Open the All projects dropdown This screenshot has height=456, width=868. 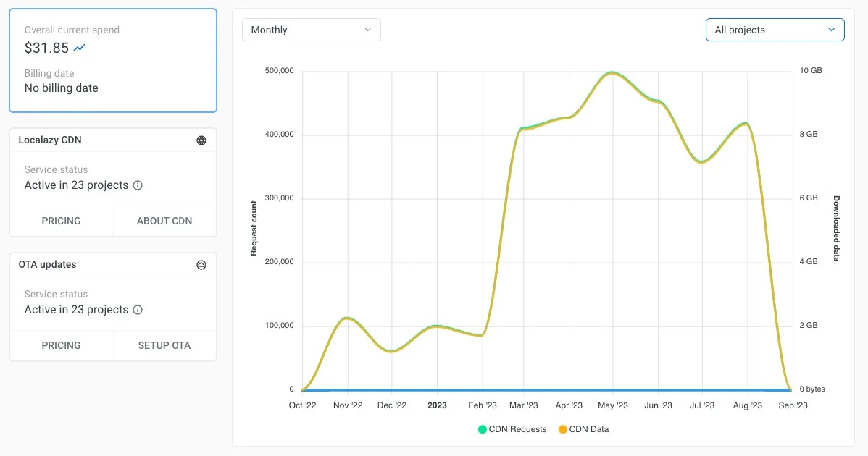pyautogui.click(x=775, y=30)
